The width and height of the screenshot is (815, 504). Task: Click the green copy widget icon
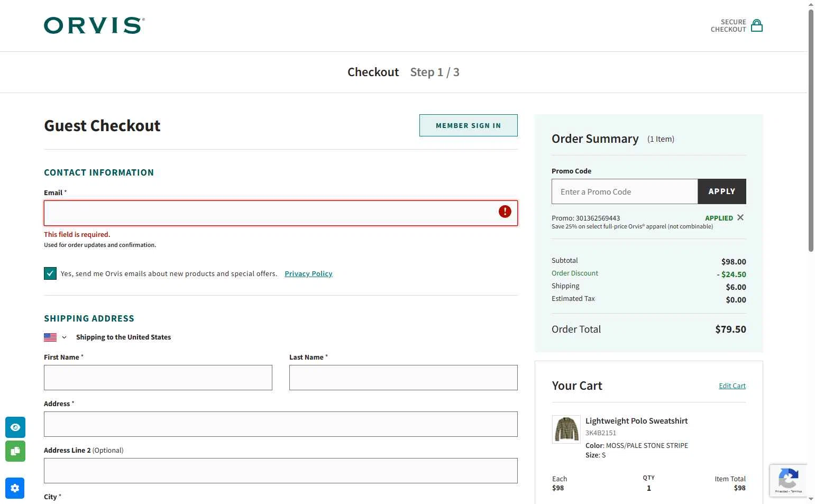click(15, 451)
